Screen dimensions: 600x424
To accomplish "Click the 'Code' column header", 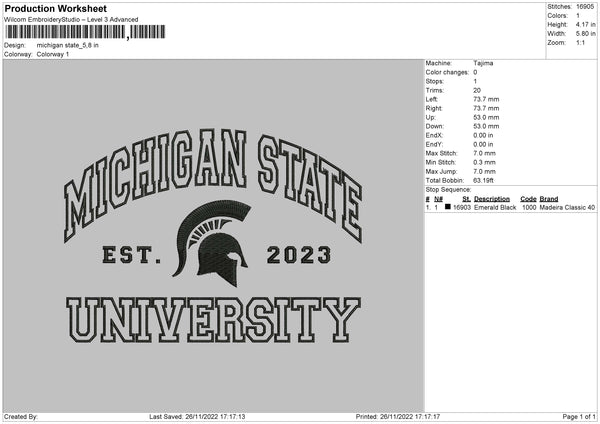I will (x=528, y=199).
